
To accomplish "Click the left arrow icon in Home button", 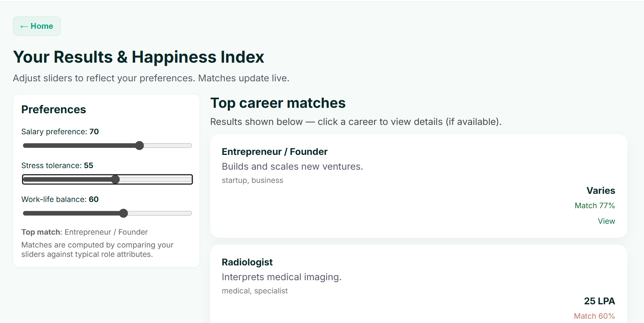I will pos(24,26).
